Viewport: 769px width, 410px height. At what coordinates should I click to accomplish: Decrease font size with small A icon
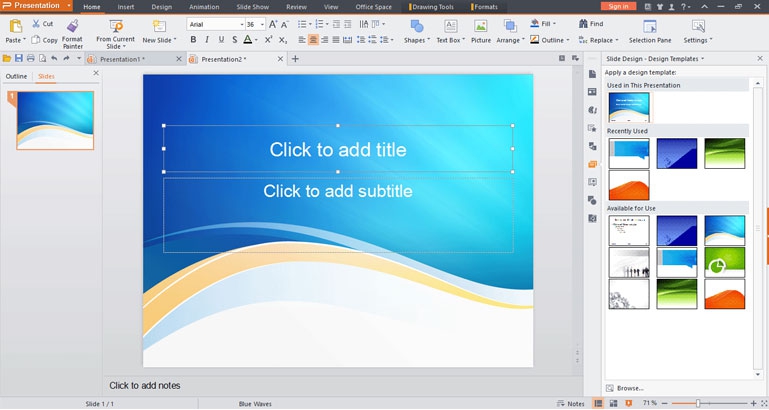pyautogui.click(x=284, y=24)
